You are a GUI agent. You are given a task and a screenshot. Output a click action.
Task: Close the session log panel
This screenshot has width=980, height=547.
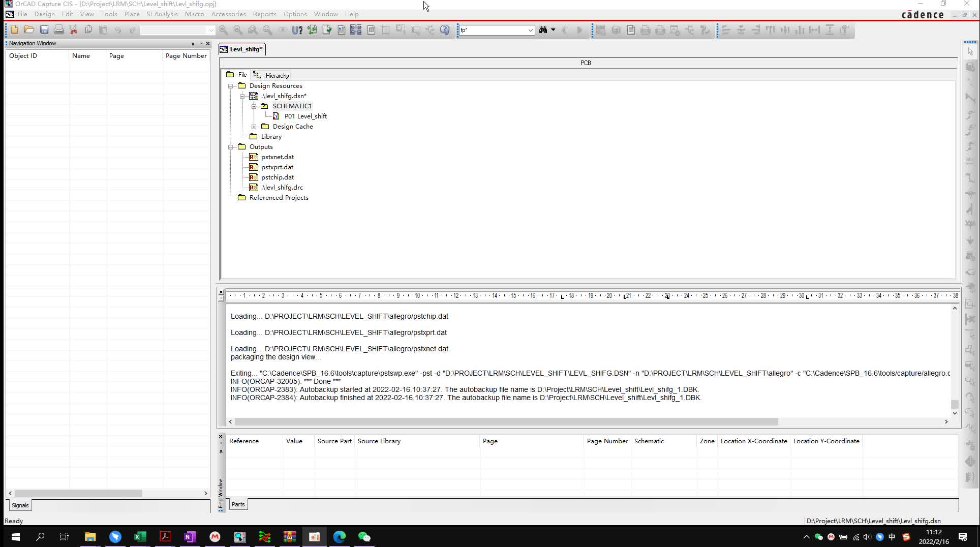[221, 292]
